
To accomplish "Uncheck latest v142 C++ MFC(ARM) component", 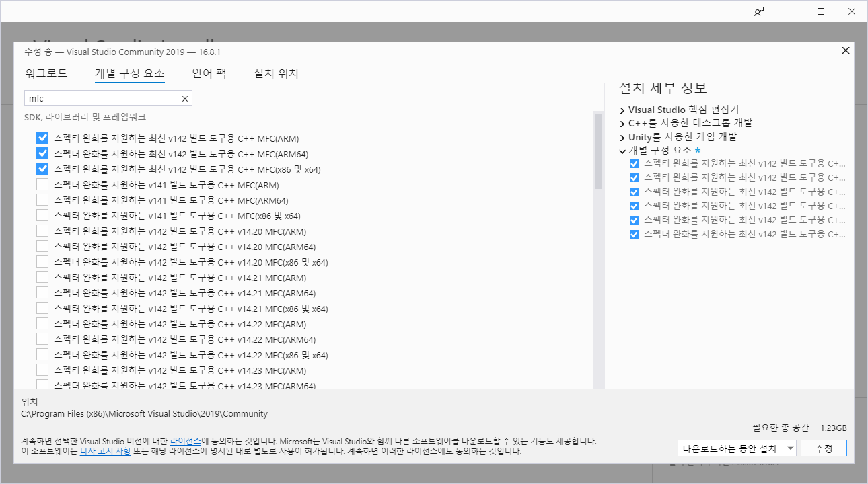I will [x=42, y=138].
